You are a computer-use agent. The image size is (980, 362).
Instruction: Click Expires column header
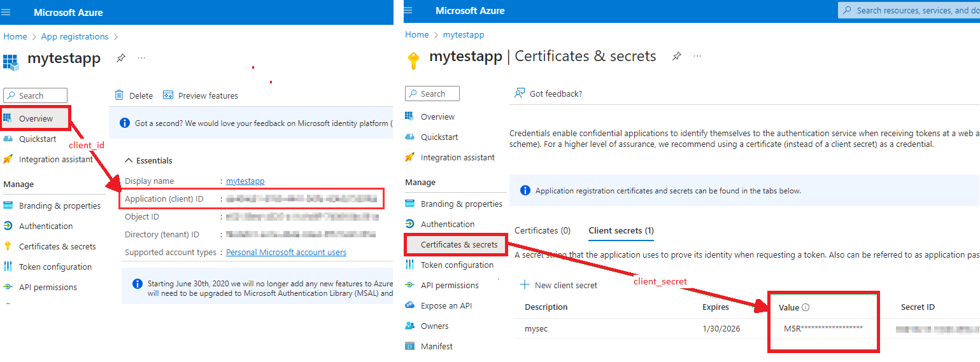click(x=716, y=307)
